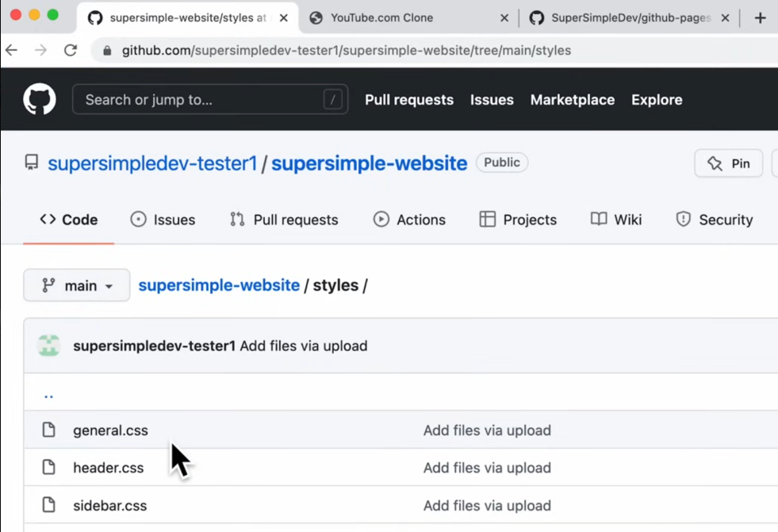This screenshot has height=532, width=778.
Task: Open Issues in the top nav
Action: [x=492, y=100]
